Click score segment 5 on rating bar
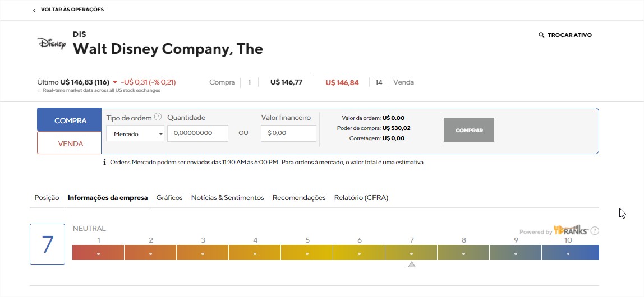 [x=307, y=253]
